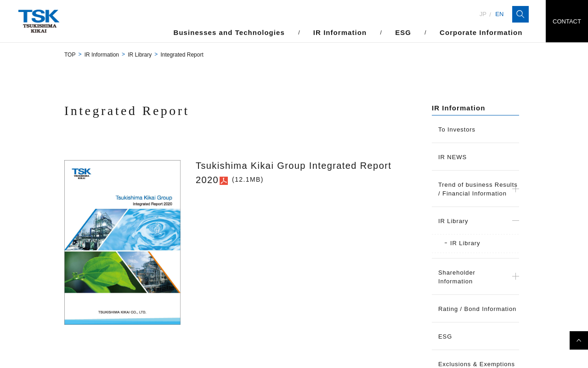Switch language to JP
Image resolution: width=588 pixels, height=368 pixels.
click(x=482, y=14)
